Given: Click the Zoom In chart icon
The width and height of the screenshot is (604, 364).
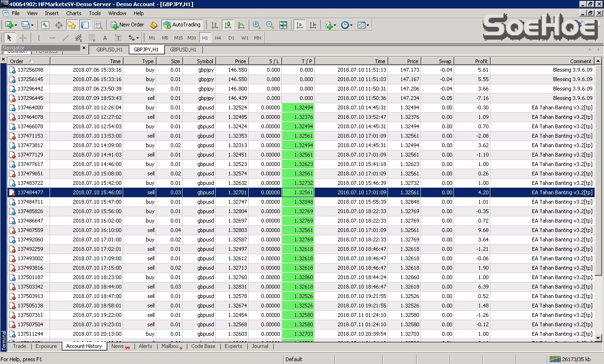Looking at the screenshot, I should (257, 25).
